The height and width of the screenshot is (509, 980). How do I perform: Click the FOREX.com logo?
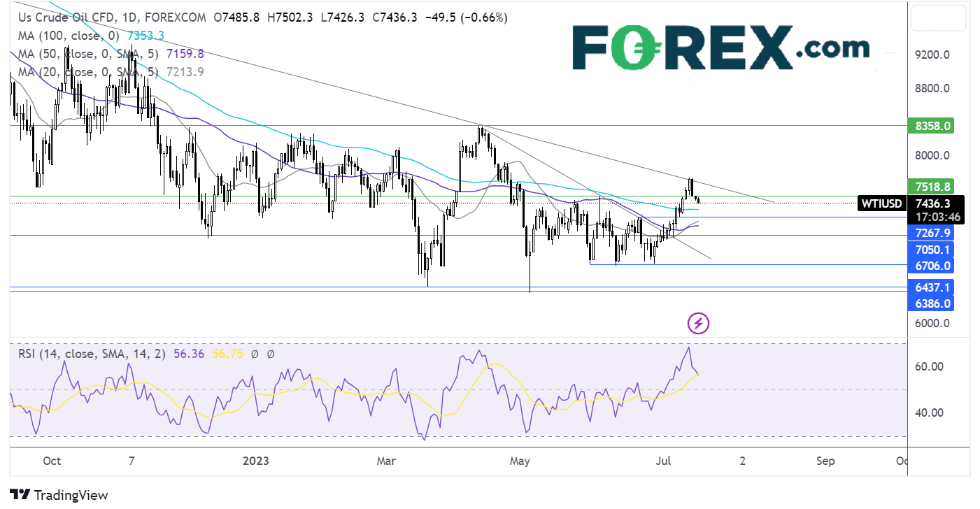pos(720,48)
